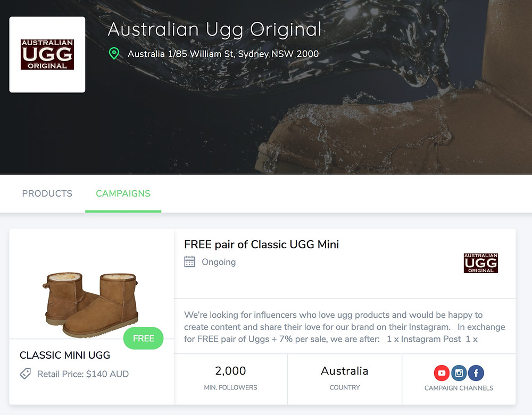Viewport: 532px width, 415px height.
Task: Click the Sydney NSW address text
Action: [x=223, y=54]
